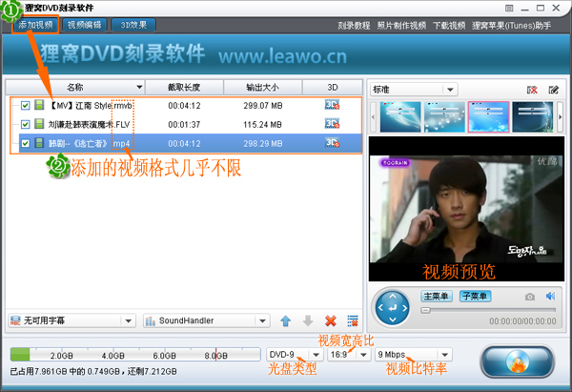Uncheck the 逃亡者 .mp4 video checkbox
The height and width of the screenshot is (392, 572).
[25, 143]
